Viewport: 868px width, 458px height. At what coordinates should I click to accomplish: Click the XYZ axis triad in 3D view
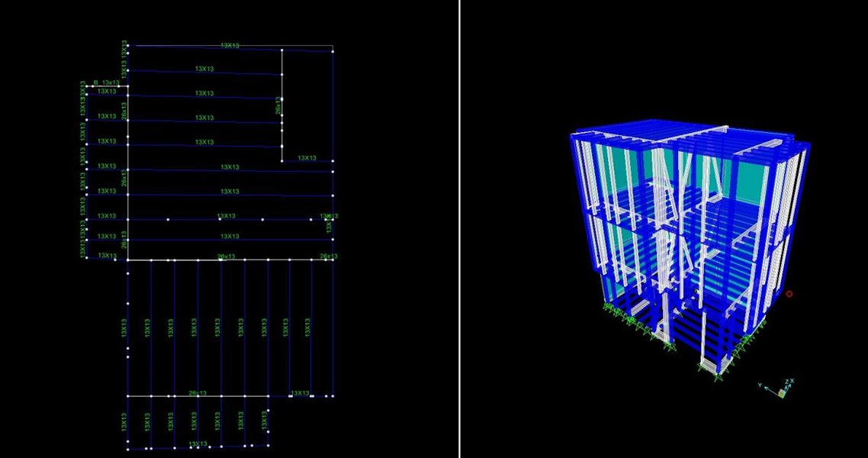click(782, 389)
